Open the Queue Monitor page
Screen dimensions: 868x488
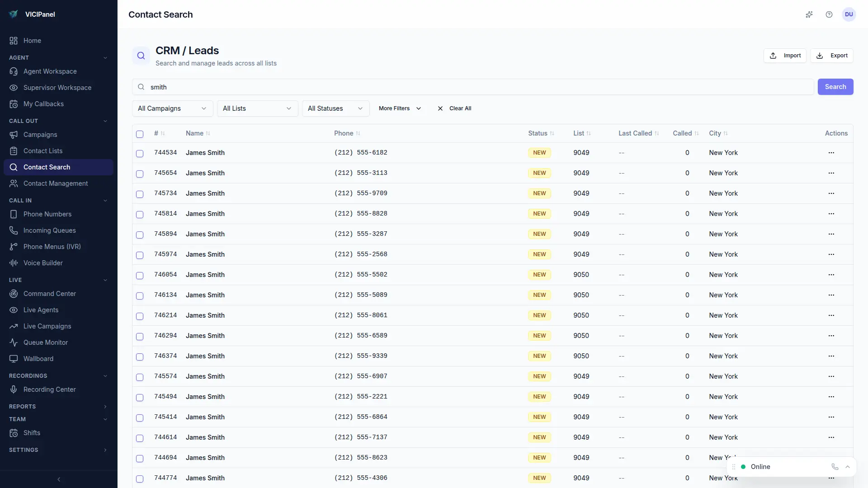click(45, 342)
